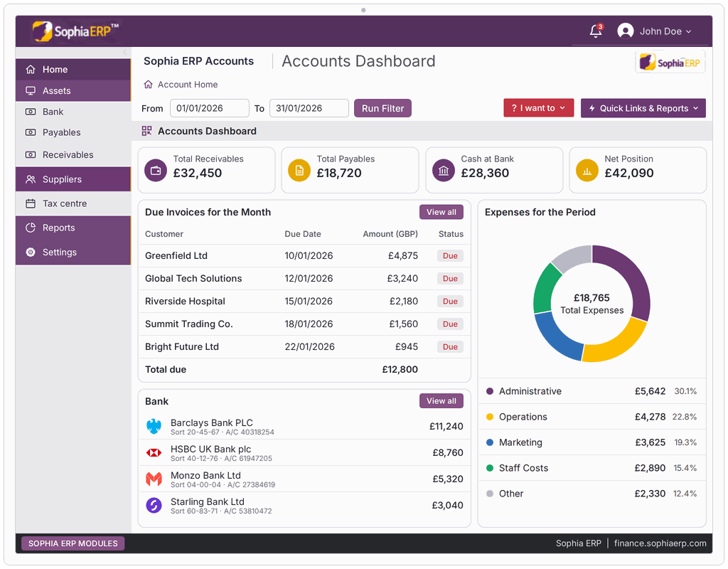Viewport: 728px width, 569px height.
Task: Open the I want to dropdown
Action: 539,108
